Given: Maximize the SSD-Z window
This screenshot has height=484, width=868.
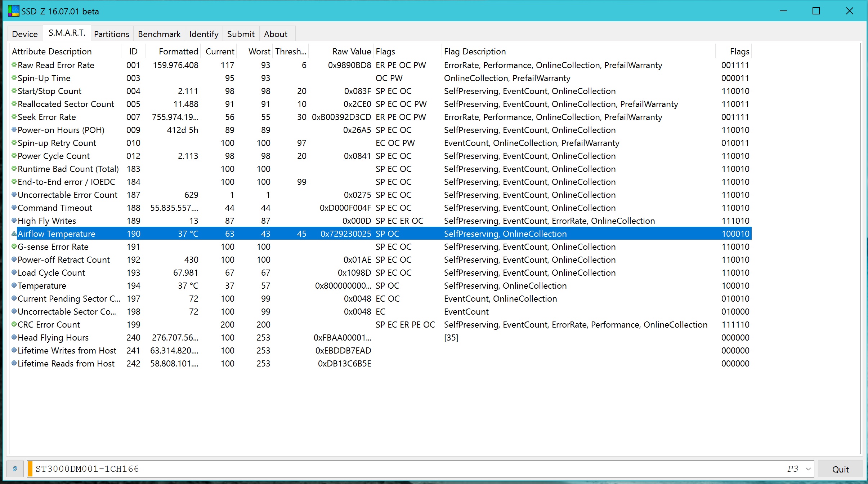Looking at the screenshot, I should point(816,11).
